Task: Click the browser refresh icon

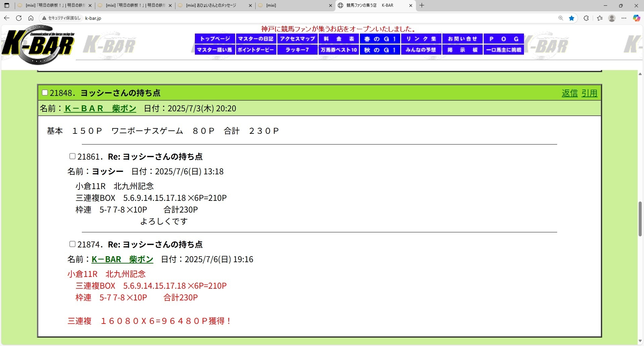Action: pos(19,18)
